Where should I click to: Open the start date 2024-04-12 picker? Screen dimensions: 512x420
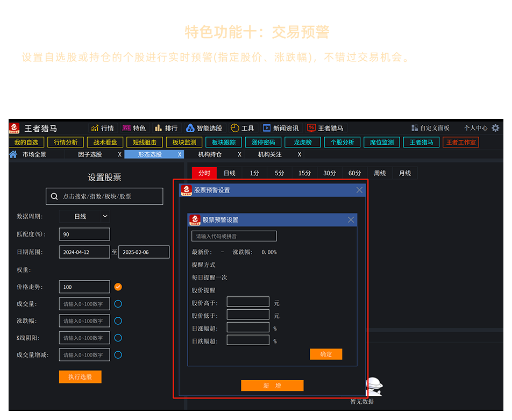coord(84,252)
